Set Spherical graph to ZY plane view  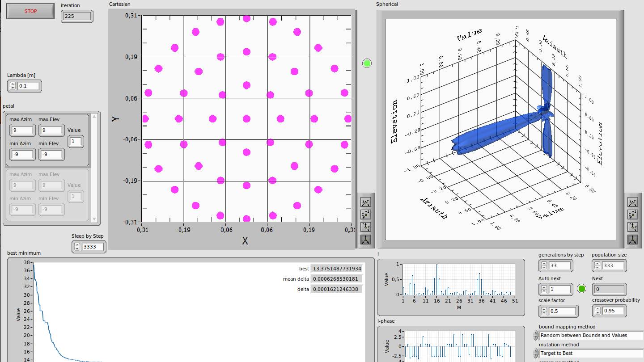632,227
